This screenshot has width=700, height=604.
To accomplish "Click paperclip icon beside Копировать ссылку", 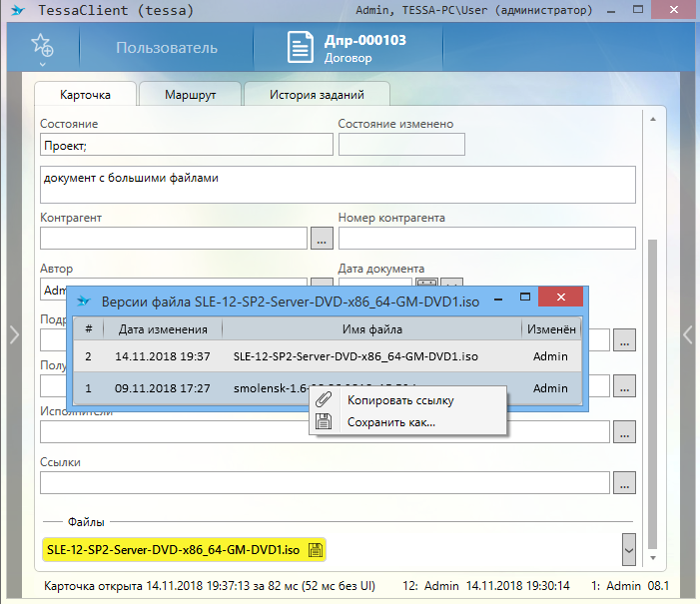I will pos(324,400).
